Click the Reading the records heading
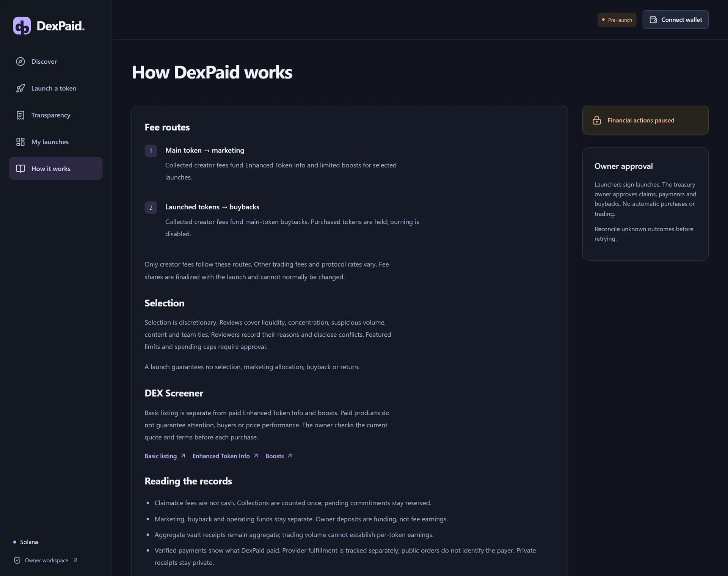Image resolution: width=728 pixels, height=576 pixels. click(x=188, y=481)
